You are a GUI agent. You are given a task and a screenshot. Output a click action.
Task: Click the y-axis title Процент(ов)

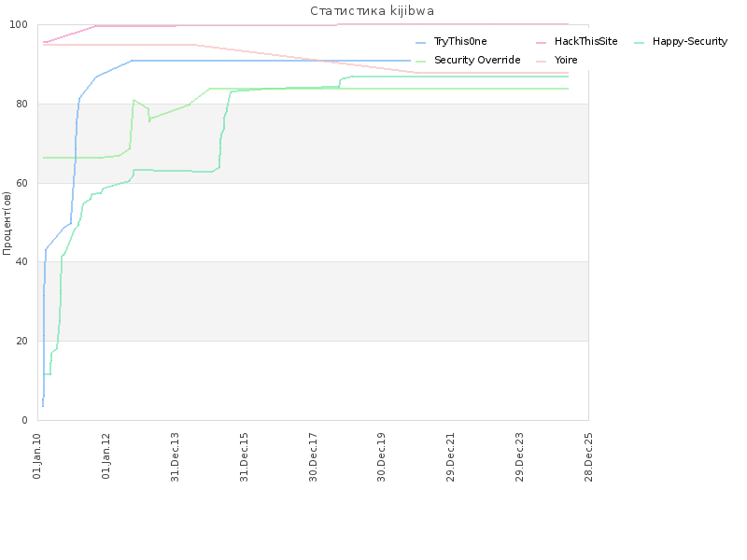7,223
